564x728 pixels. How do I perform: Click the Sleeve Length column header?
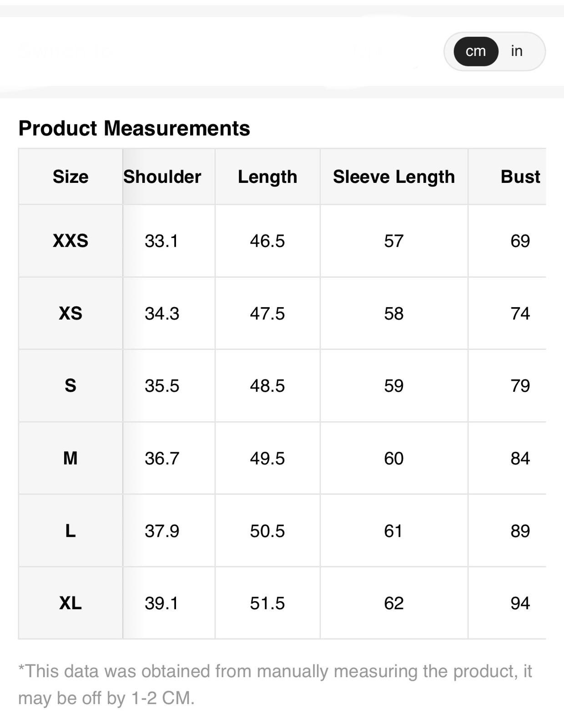click(394, 177)
